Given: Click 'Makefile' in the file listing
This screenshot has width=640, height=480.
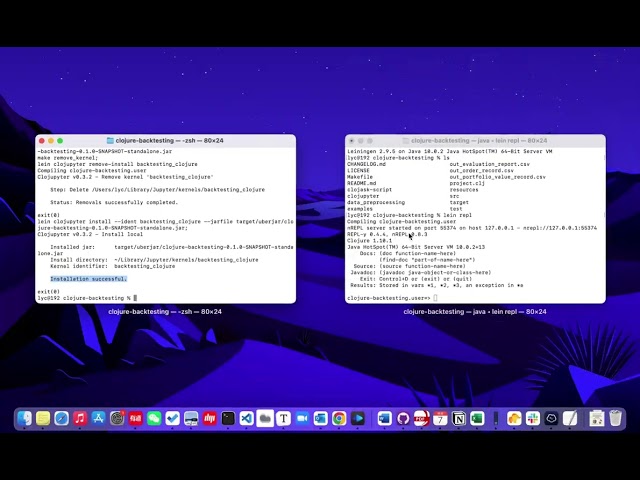Looking at the screenshot, I should [x=360, y=177].
